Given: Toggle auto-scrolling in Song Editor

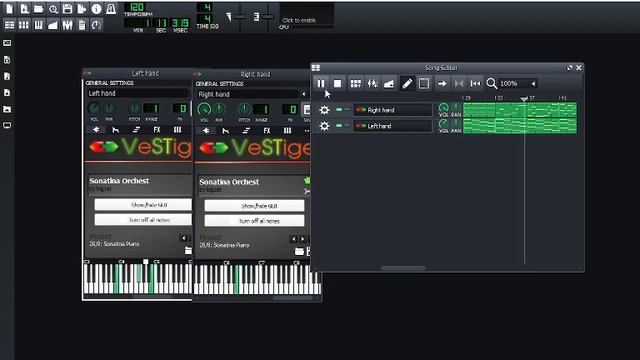Looking at the screenshot, I should click(442, 84).
